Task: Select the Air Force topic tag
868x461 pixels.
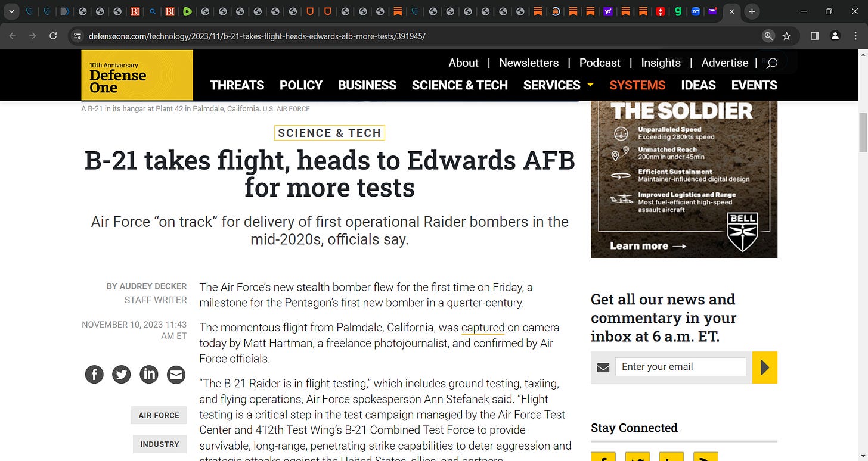Action: coord(159,415)
